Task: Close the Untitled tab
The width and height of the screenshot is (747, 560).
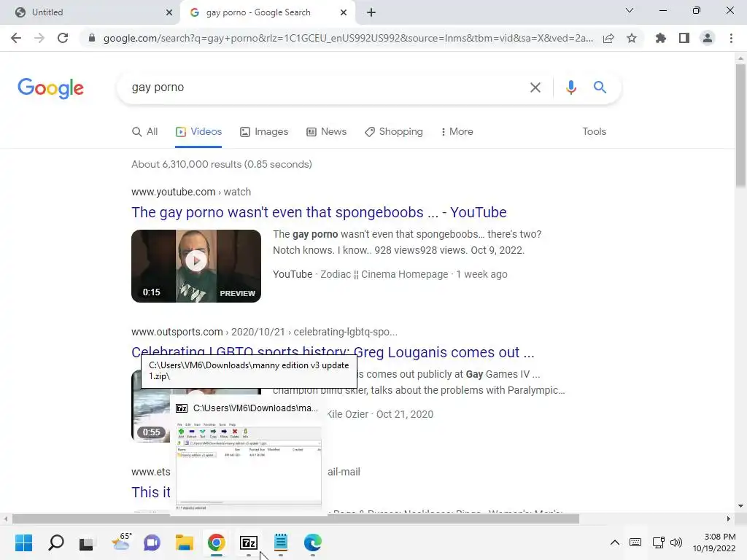Action: click(169, 12)
